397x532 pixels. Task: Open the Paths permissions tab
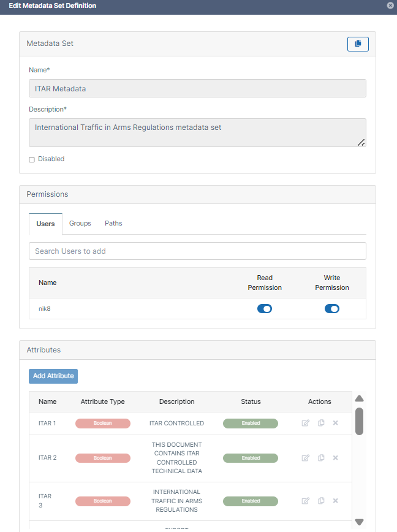(x=113, y=223)
